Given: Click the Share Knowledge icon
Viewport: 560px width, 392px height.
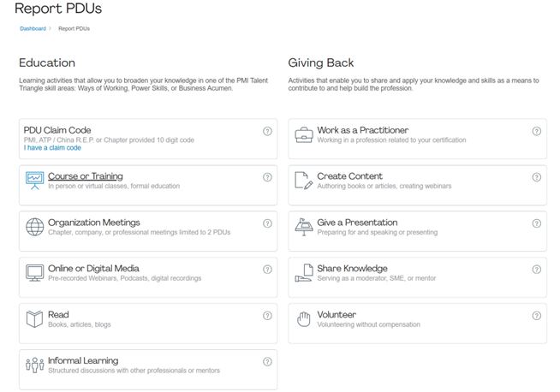Looking at the screenshot, I should click(x=304, y=273).
